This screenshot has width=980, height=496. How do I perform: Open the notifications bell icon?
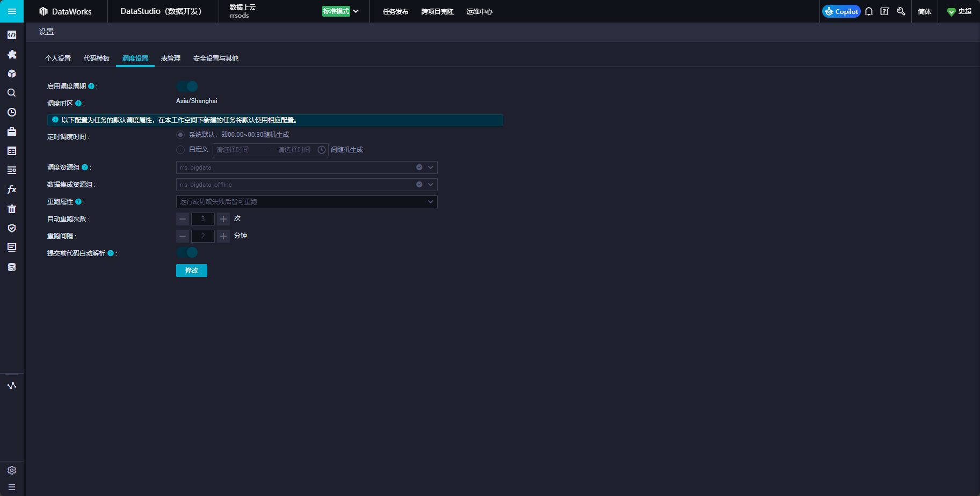pos(869,11)
